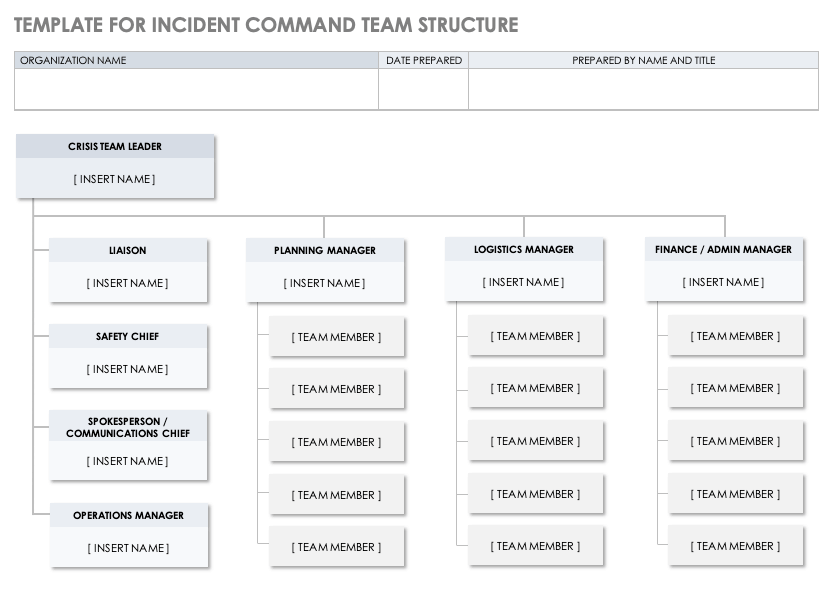Click the first Team Member box under Planning Manager
This screenshot has width=832, height=595.
[x=336, y=338]
